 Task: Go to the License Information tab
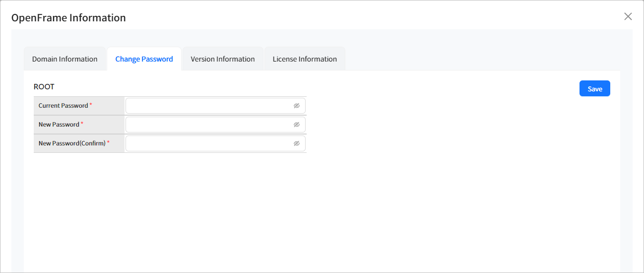coord(305,59)
